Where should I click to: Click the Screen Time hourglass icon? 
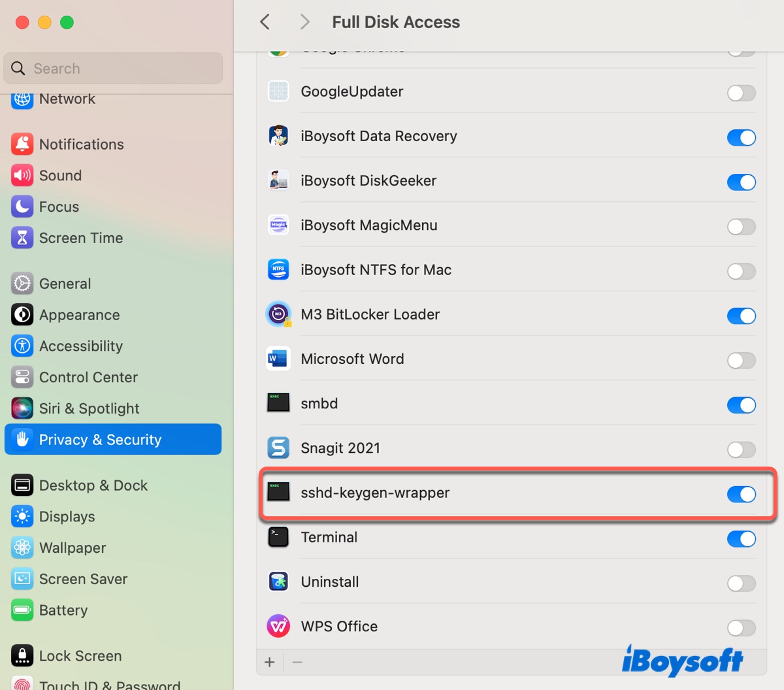(22, 238)
